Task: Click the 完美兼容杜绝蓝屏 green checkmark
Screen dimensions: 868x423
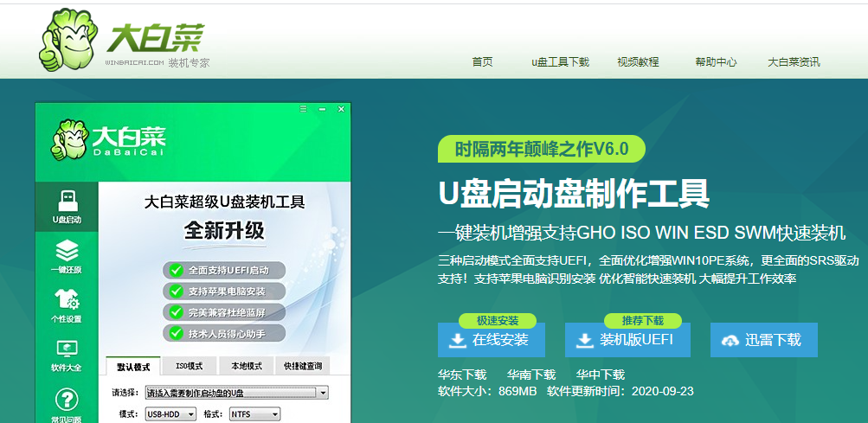Action: [x=176, y=311]
